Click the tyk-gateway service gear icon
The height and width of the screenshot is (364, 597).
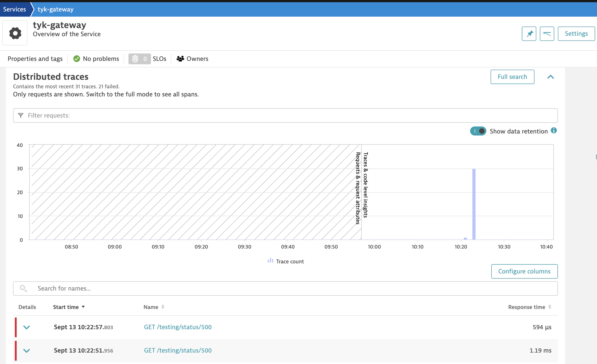pyautogui.click(x=15, y=33)
